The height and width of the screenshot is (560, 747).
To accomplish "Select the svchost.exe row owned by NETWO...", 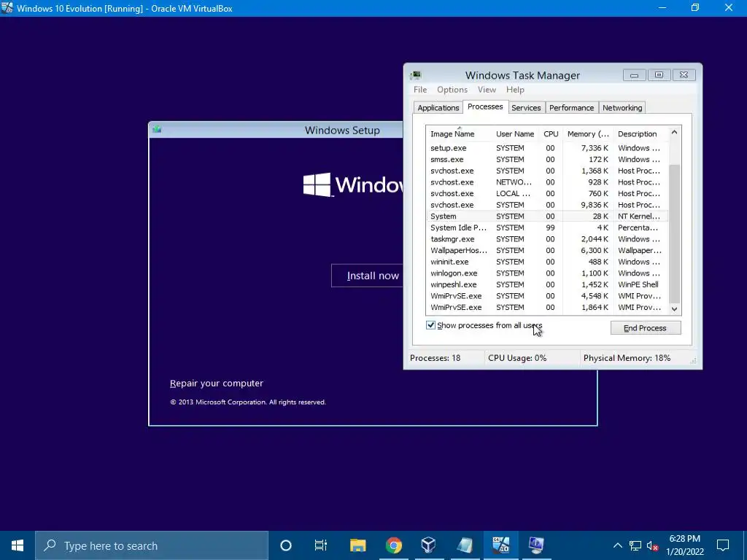I will click(x=547, y=182).
